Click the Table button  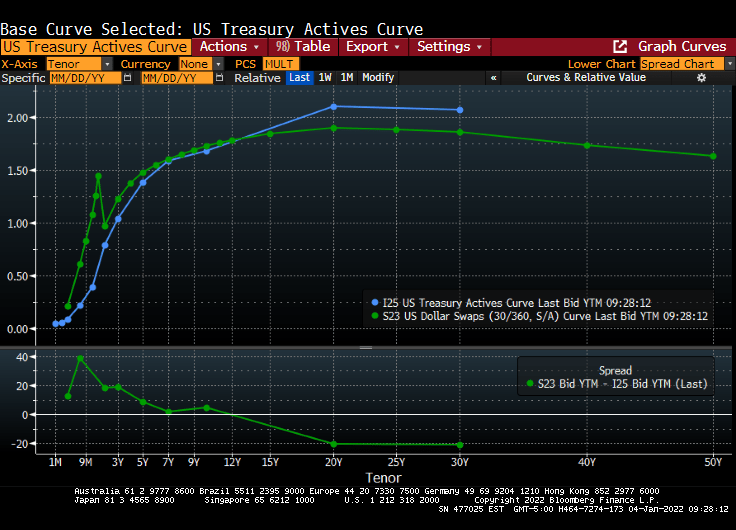[302, 47]
